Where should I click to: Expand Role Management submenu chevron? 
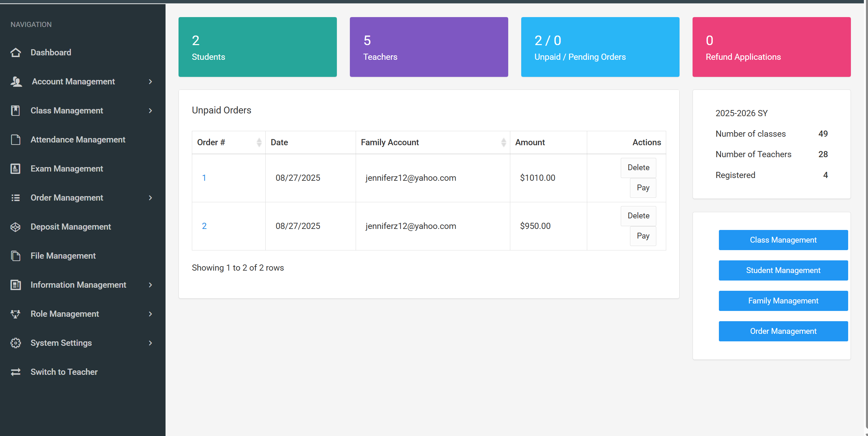click(150, 314)
